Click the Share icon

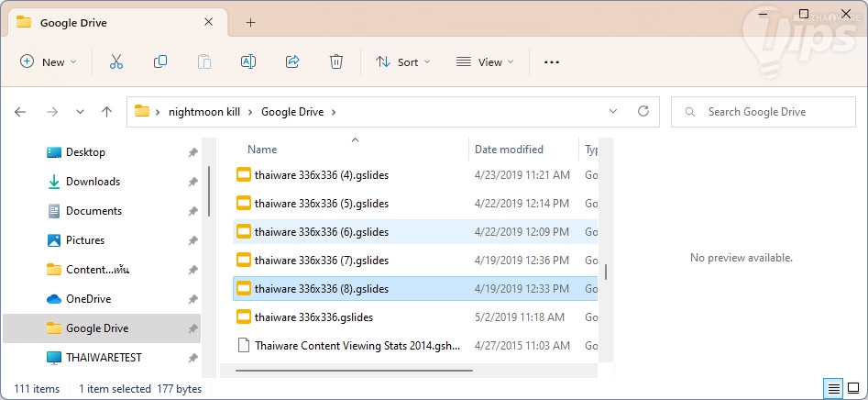[292, 62]
